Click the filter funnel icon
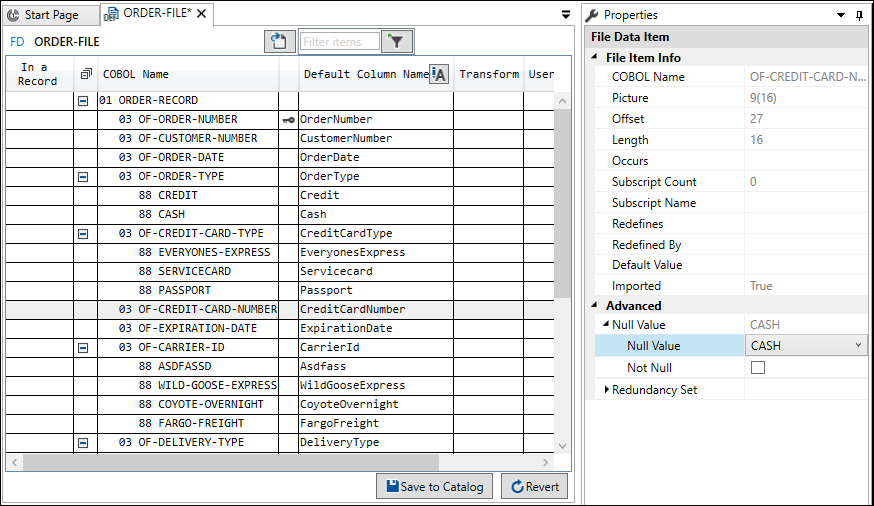 coord(397,42)
